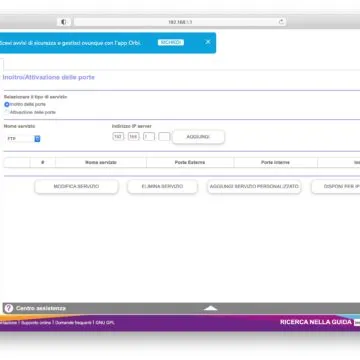Screen dimensions: 360x360
Task: Click the RICERCA NELLA GUIDA label
Action: tap(316, 322)
